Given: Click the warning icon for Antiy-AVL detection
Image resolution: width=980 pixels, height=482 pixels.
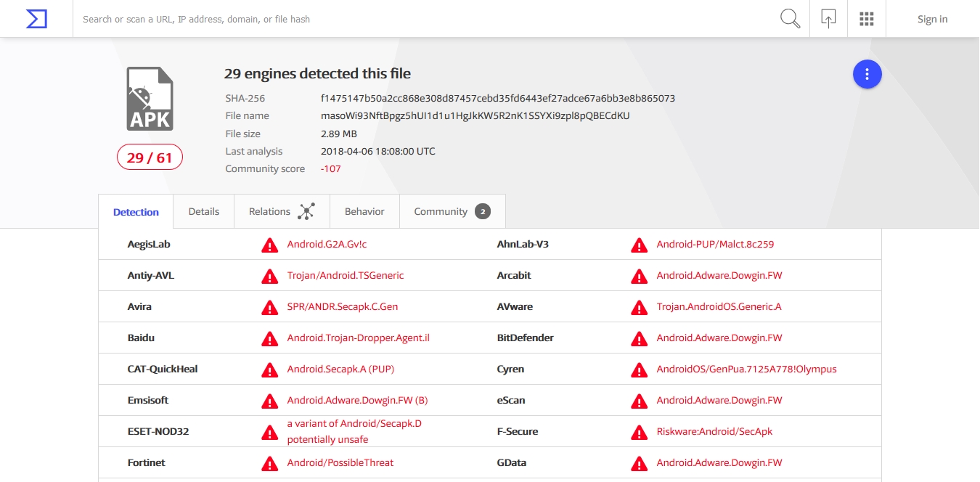Looking at the screenshot, I should click(x=269, y=277).
